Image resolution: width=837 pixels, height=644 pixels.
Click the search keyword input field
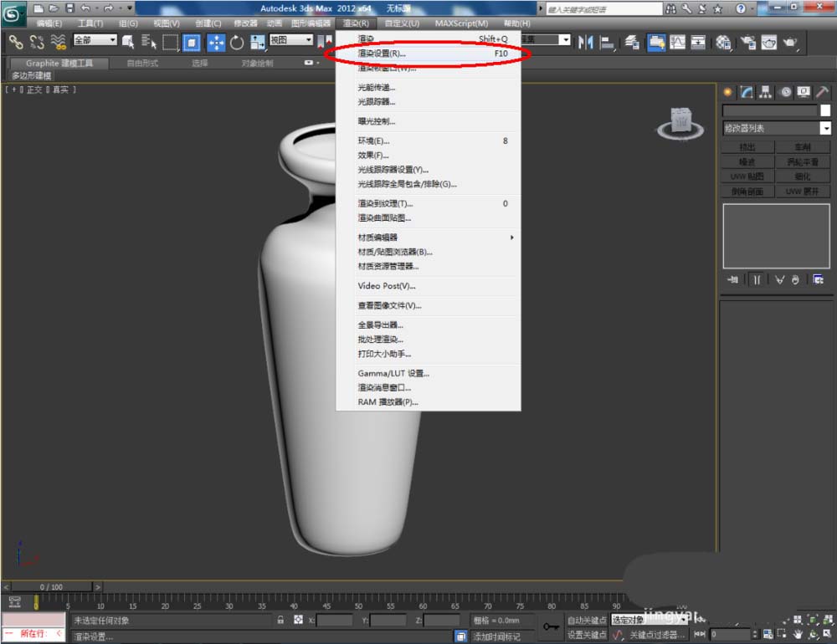603,9
